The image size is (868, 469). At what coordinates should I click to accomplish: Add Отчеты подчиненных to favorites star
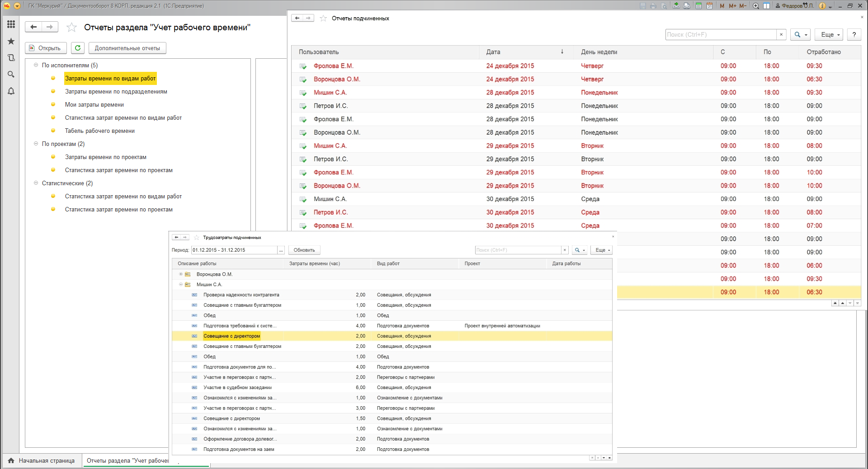pos(323,19)
